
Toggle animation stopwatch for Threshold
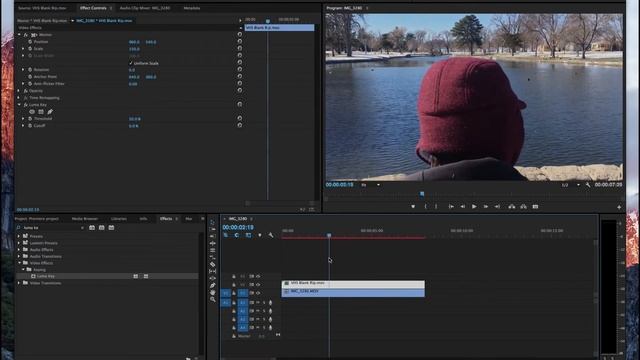point(30,118)
